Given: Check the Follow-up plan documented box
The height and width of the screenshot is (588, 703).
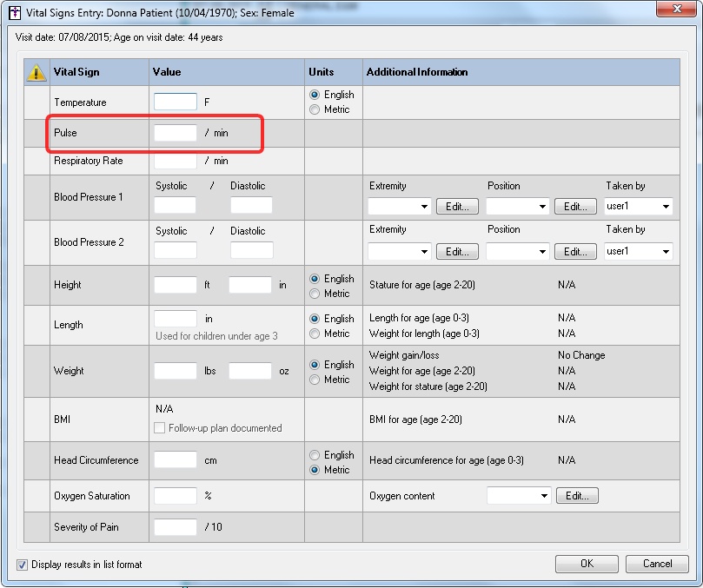Looking at the screenshot, I should pos(159,428).
